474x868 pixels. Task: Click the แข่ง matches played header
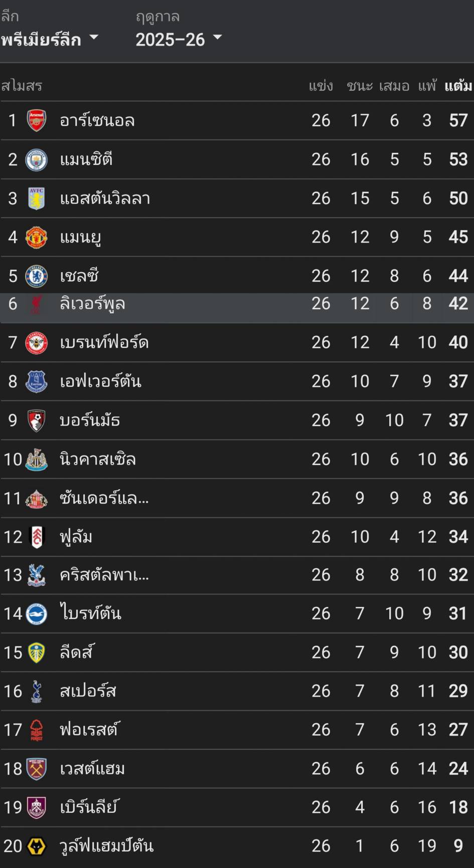(x=321, y=86)
